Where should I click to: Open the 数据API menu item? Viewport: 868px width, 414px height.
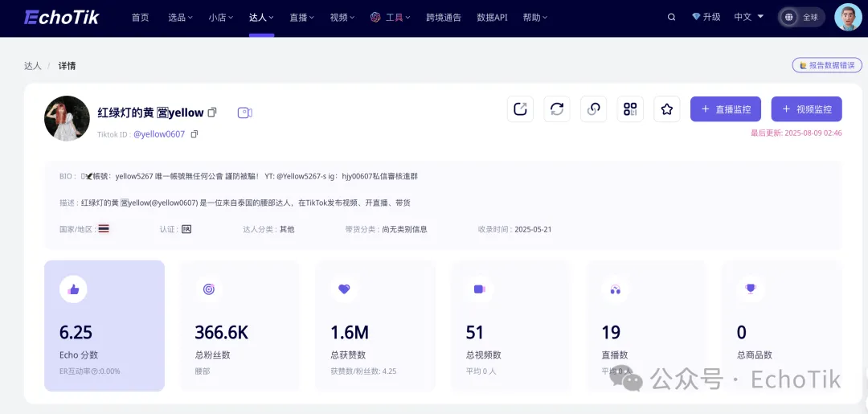tap(492, 17)
